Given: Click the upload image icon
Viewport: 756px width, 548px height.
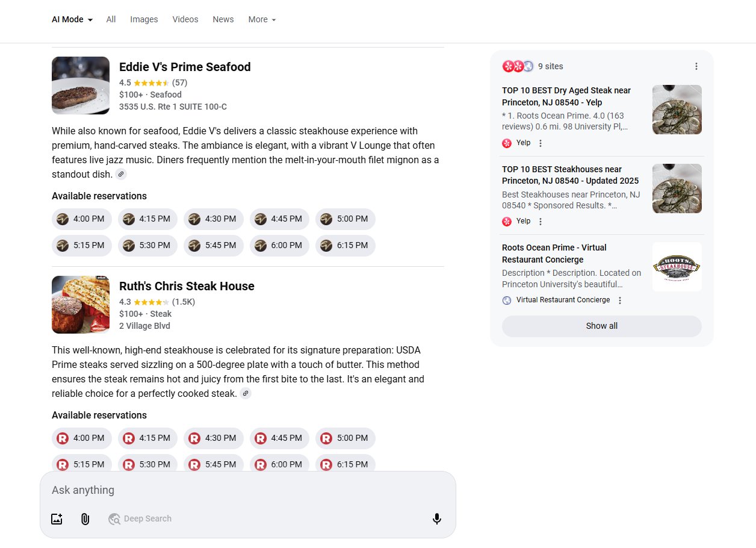Looking at the screenshot, I should pyautogui.click(x=57, y=518).
